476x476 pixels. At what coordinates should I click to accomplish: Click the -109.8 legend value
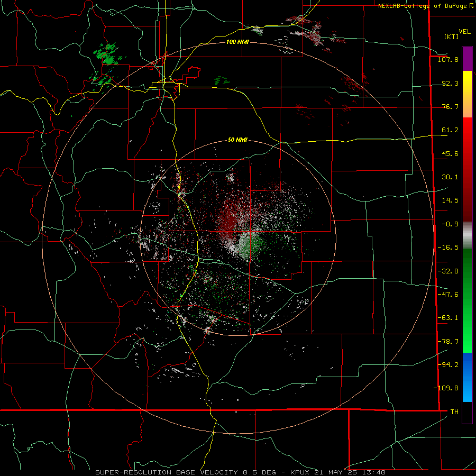click(x=446, y=388)
